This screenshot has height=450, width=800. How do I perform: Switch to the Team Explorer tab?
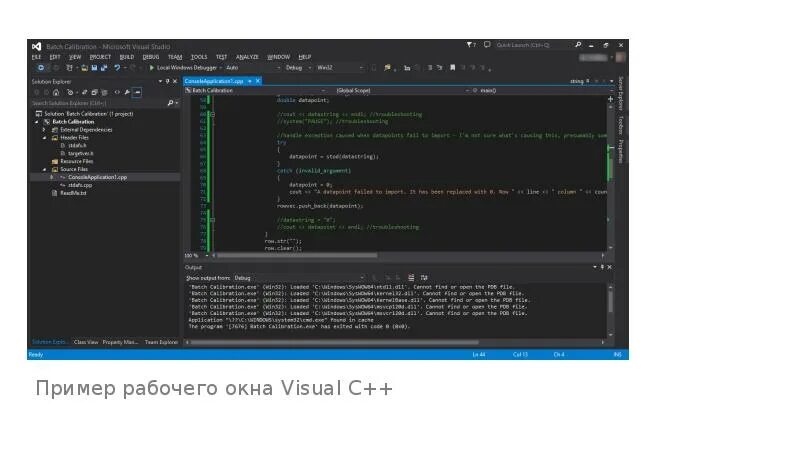tap(161, 342)
